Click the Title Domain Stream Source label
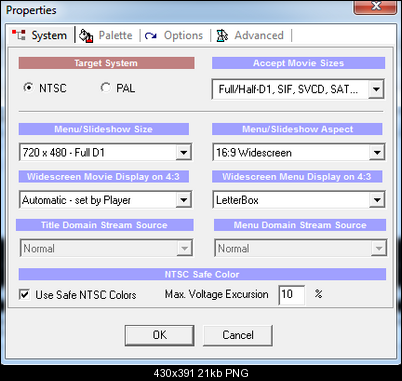Viewport: 402px width, 381px height. click(x=105, y=225)
